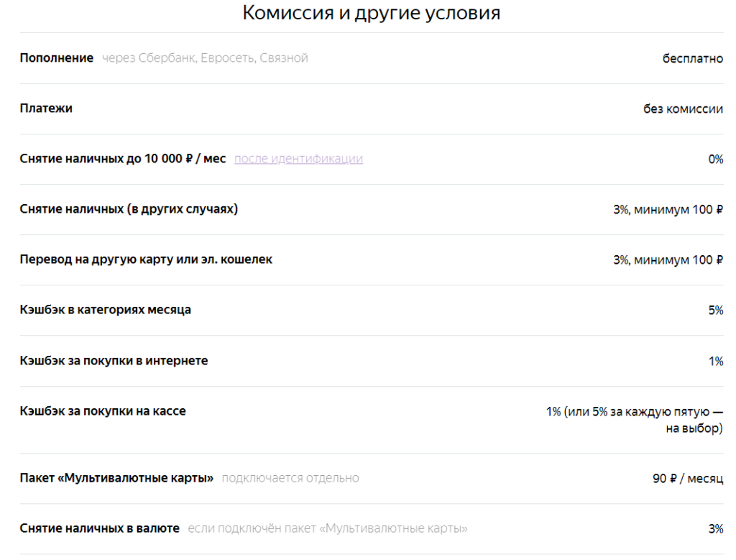Open the «после идентификации» link
Screen dimensions: 736x560
(298, 159)
